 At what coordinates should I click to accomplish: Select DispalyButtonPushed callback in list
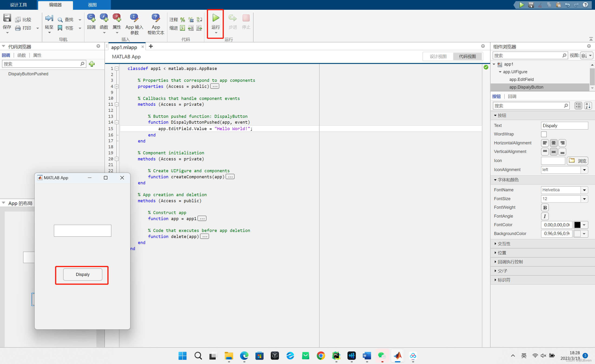pyautogui.click(x=28, y=74)
